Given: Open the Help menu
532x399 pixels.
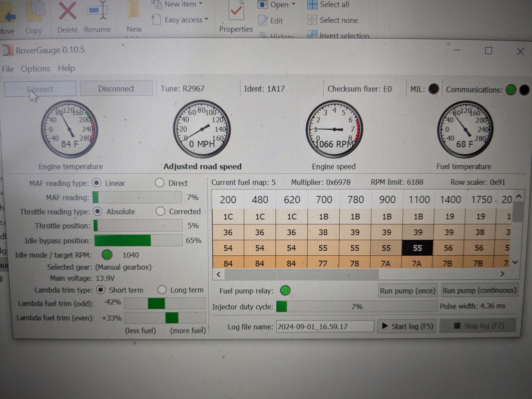Looking at the screenshot, I should (x=66, y=68).
